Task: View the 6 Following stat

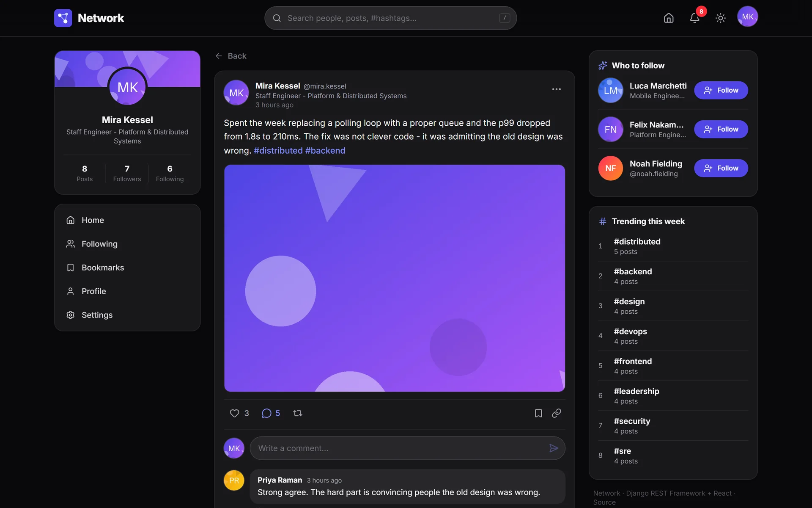Action: [170, 174]
